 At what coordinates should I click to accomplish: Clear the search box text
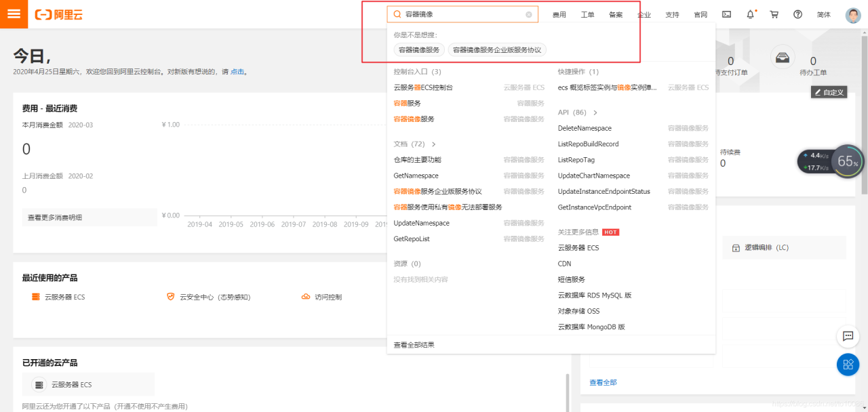(x=529, y=14)
